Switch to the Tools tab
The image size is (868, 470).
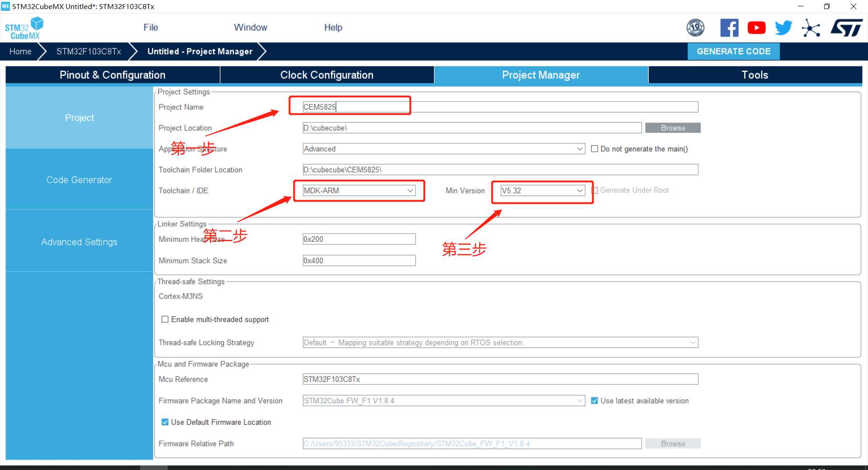click(755, 75)
